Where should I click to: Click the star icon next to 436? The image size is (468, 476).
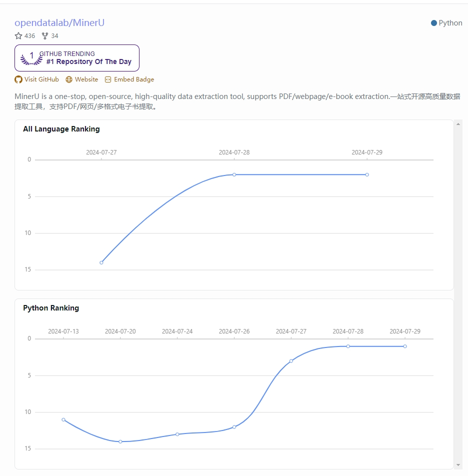[x=18, y=35]
